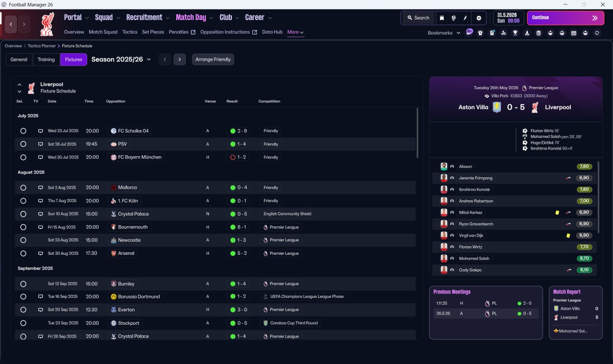The height and width of the screenshot is (364, 613).
Task: Click the Mohamed Salah 8,70 rating badge
Action: [x=584, y=259]
